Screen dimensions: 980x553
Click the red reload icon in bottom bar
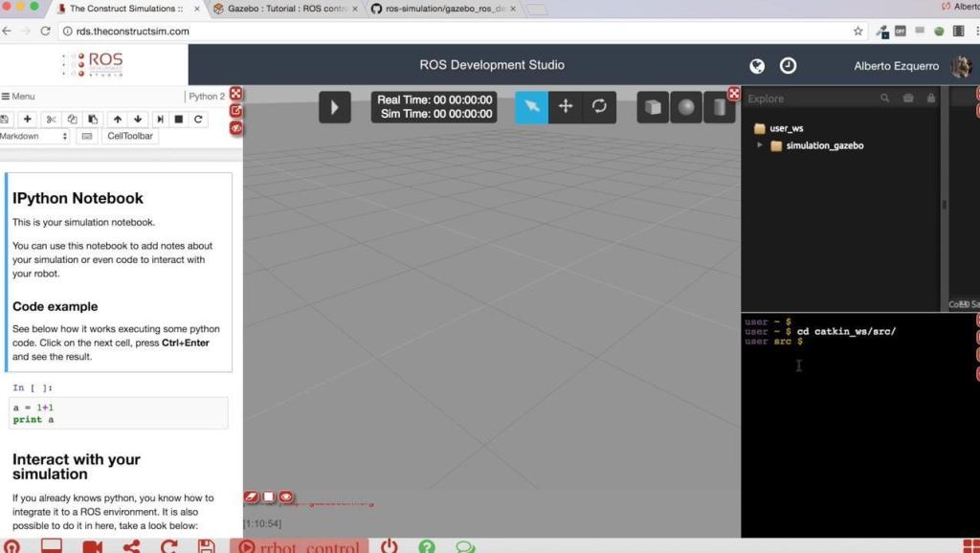click(168, 546)
